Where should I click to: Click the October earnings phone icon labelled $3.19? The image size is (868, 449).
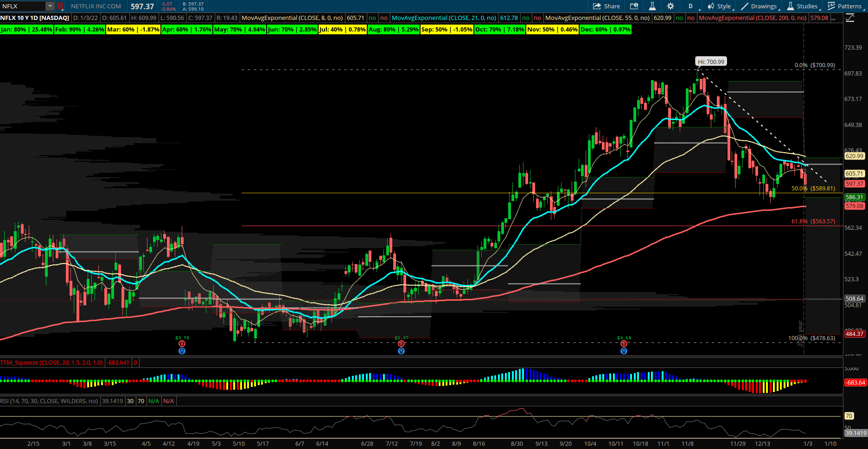pos(624,343)
